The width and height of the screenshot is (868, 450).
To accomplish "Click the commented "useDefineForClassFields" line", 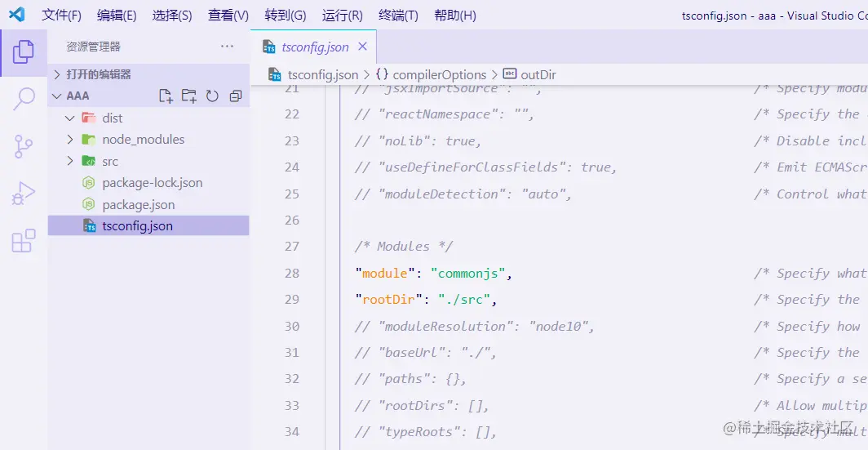I will pos(485,167).
